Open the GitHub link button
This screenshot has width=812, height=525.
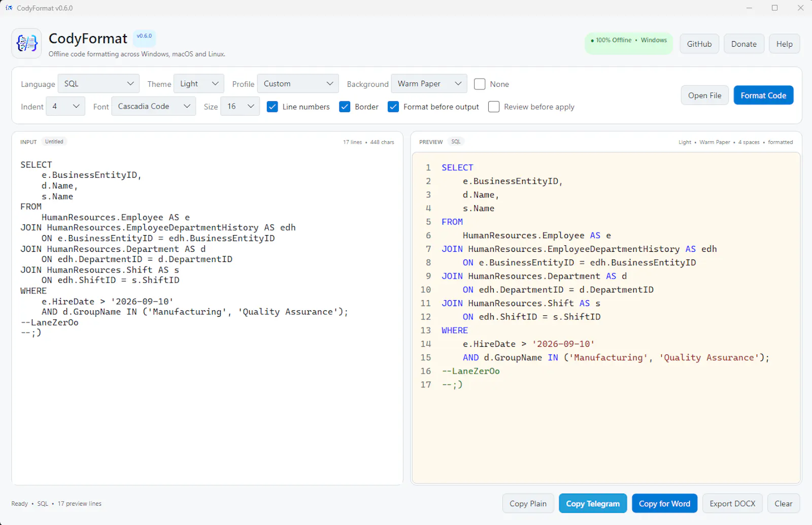(699, 44)
